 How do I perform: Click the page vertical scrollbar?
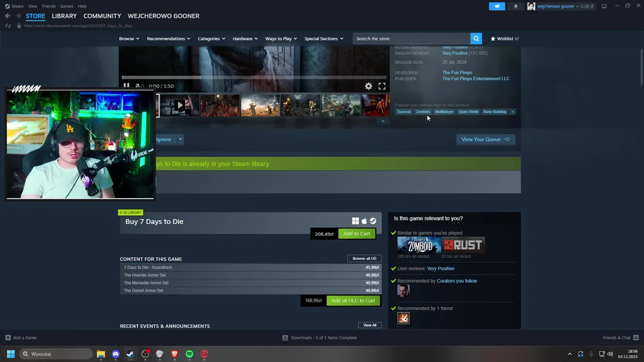pos(641,67)
